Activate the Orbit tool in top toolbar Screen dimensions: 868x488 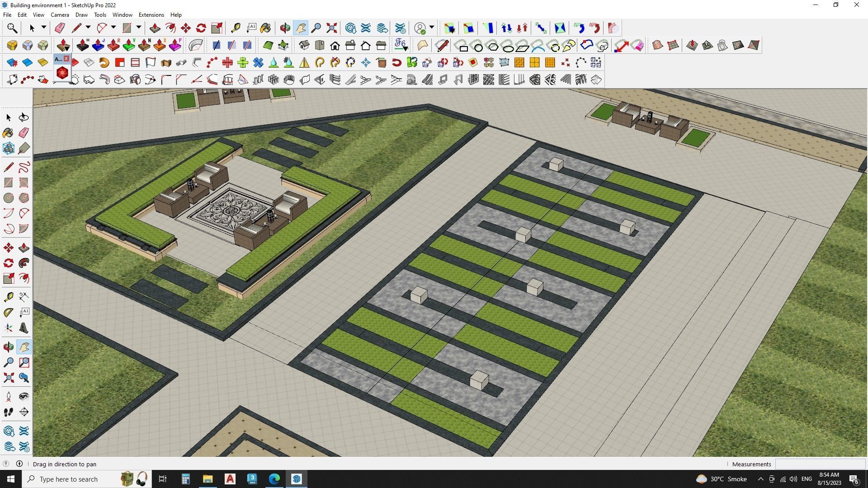point(285,28)
